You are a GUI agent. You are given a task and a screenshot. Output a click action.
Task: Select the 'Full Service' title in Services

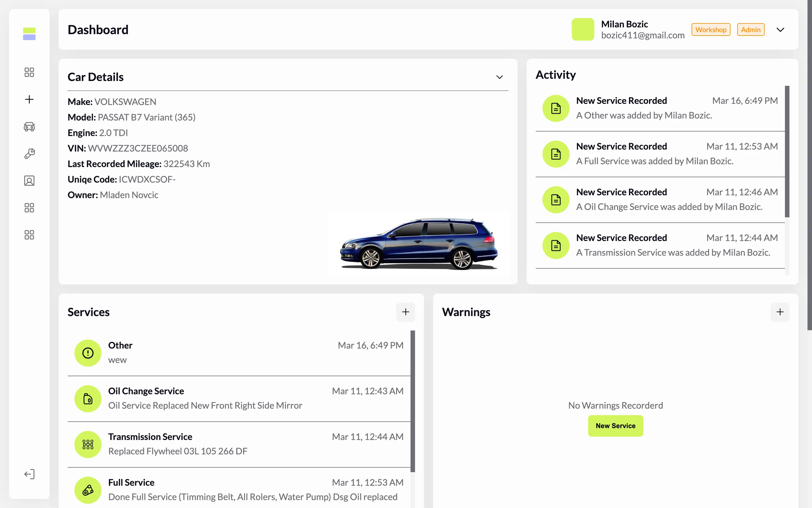[x=131, y=483]
